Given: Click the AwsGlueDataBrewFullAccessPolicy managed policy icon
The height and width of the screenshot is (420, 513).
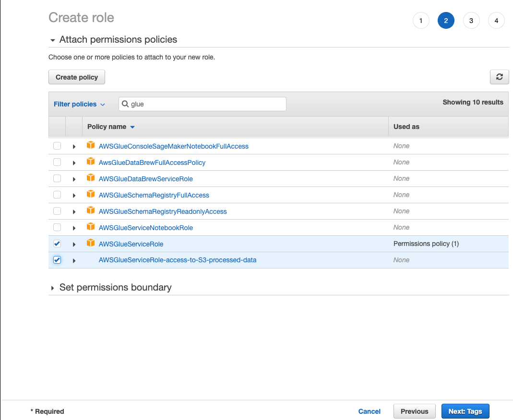Looking at the screenshot, I should click(x=91, y=162).
